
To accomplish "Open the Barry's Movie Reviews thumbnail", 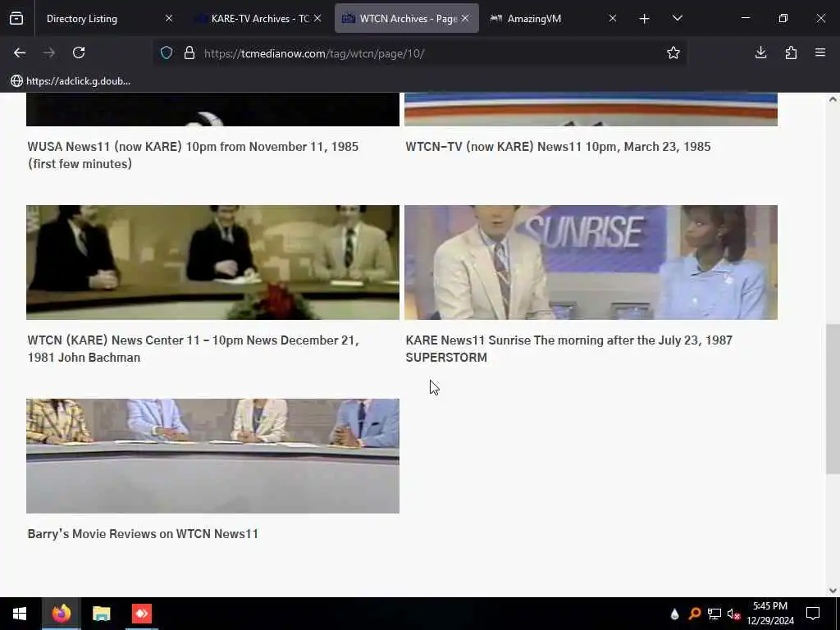I will pos(212,456).
